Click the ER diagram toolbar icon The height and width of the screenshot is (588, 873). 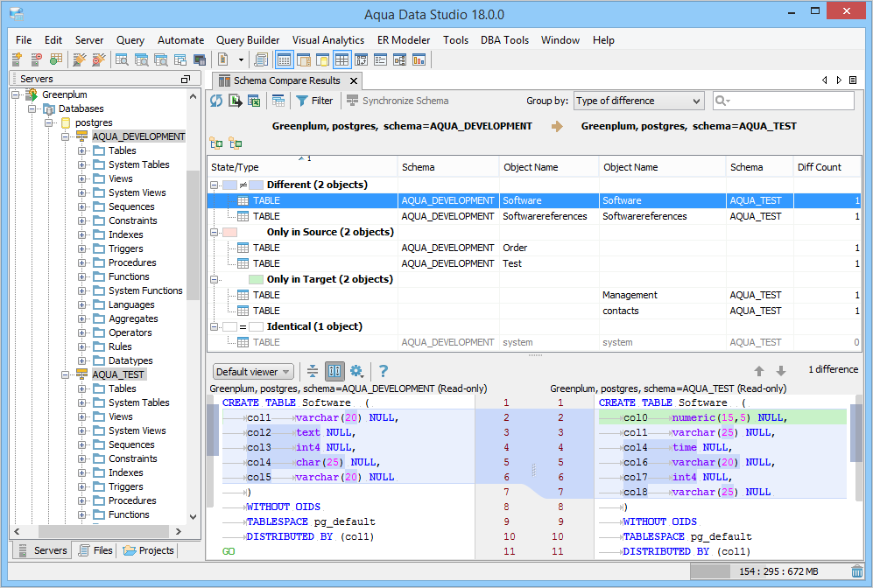[x=399, y=59]
